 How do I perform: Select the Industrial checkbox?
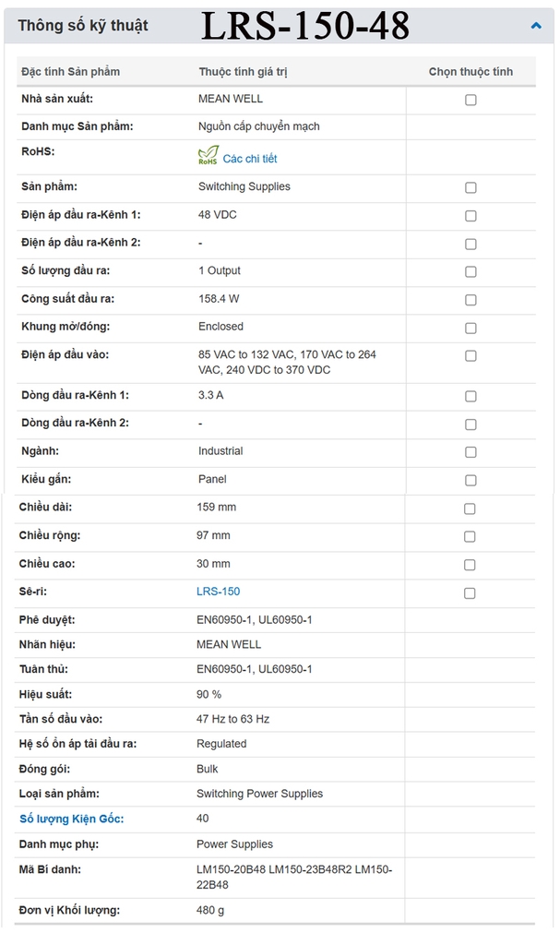point(471,452)
